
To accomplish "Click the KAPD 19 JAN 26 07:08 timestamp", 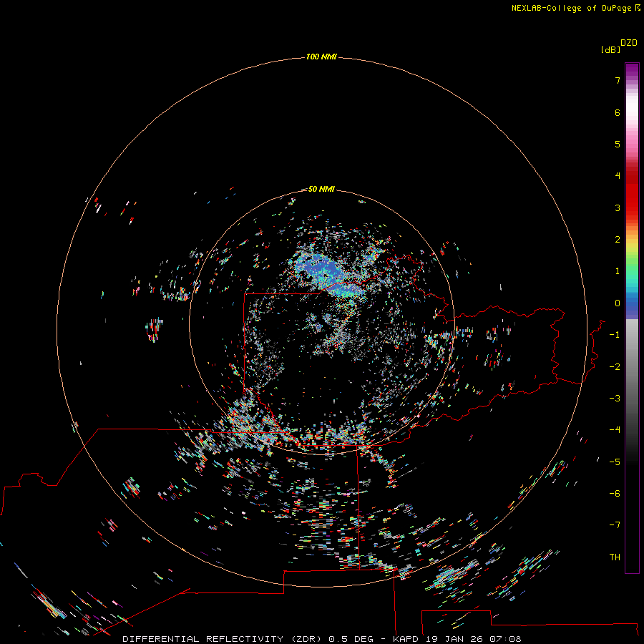I will tap(457, 639).
